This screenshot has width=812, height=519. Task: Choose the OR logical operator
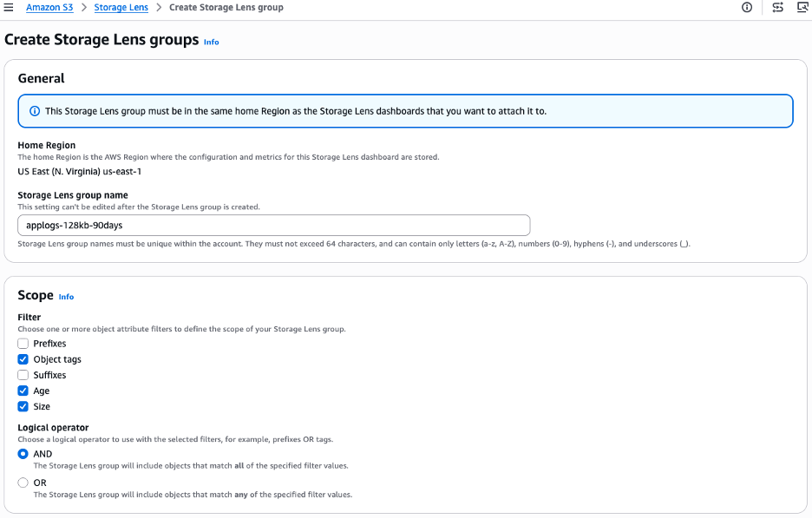click(x=23, y=483)
